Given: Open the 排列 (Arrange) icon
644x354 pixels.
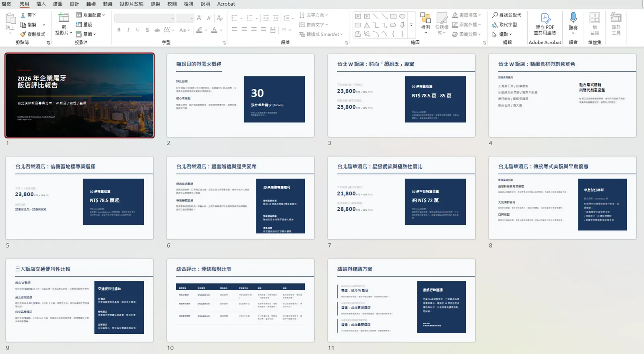Looking at the screenshot, I should coord(425,18).
